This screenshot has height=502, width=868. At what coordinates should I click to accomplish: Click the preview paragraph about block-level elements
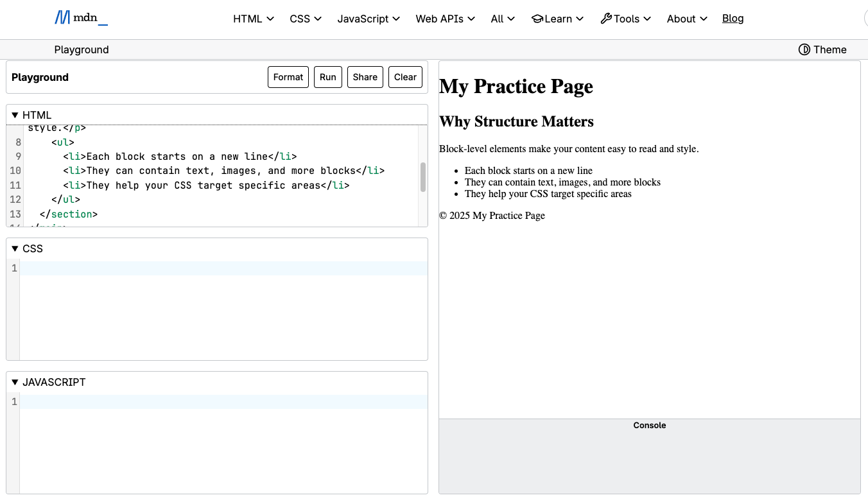569,149
